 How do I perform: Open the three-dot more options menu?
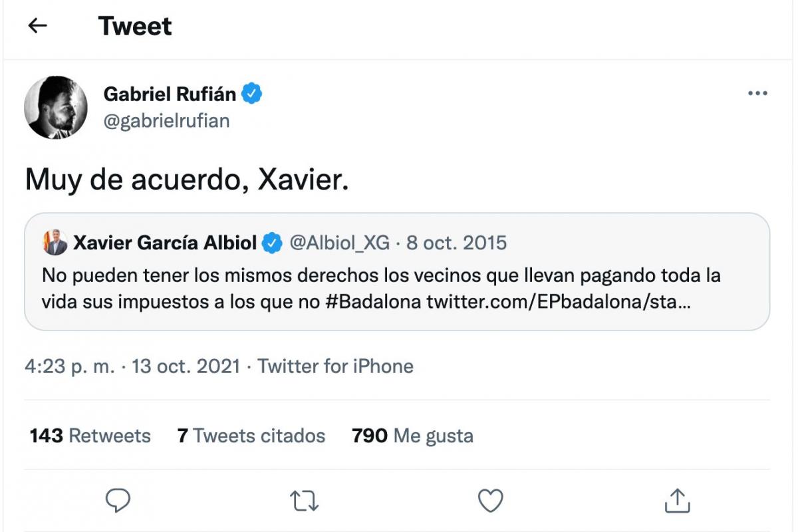point(757,94)
